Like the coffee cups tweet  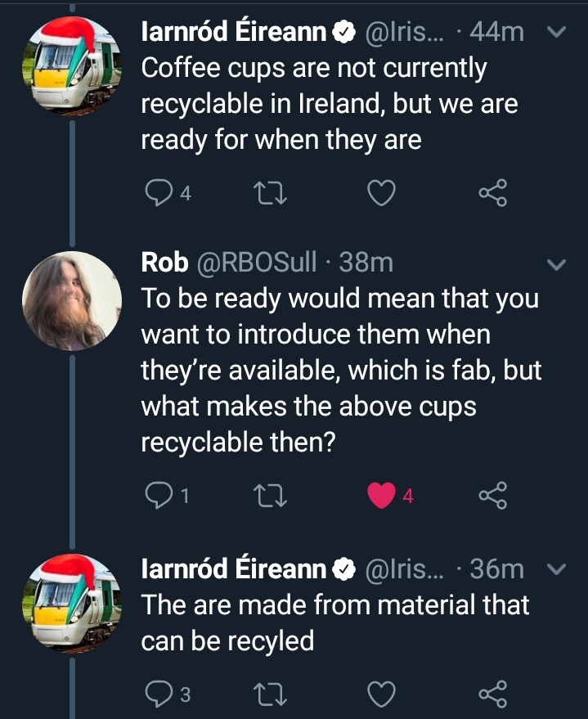coord(381,193)
